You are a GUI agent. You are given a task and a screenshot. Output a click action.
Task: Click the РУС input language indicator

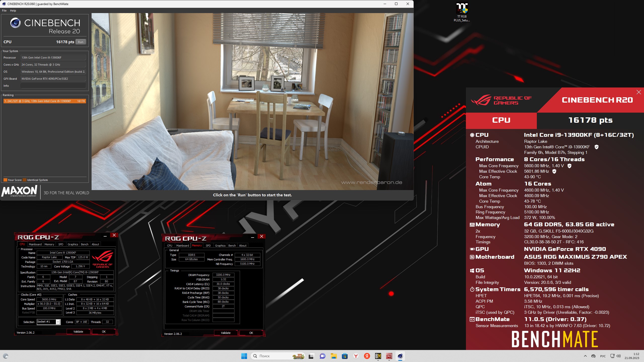point(603,356)
